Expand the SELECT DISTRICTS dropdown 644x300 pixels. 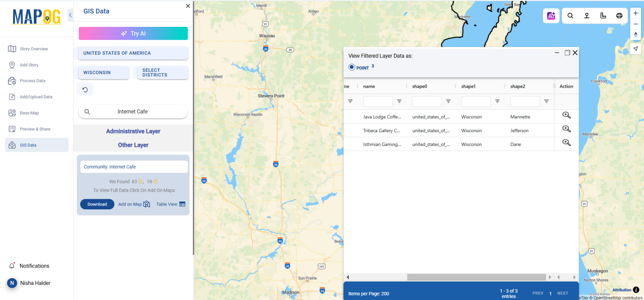point(162,72)
